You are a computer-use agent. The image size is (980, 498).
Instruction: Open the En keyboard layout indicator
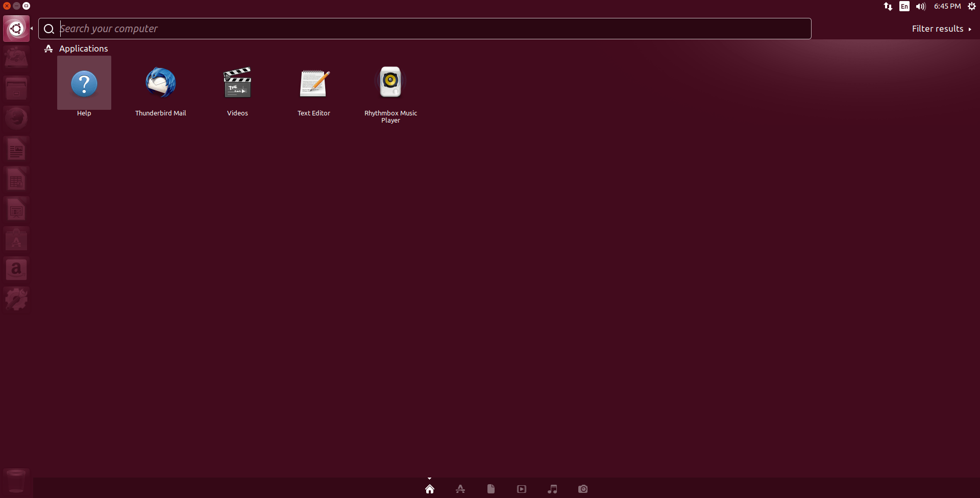coord(904,6)
